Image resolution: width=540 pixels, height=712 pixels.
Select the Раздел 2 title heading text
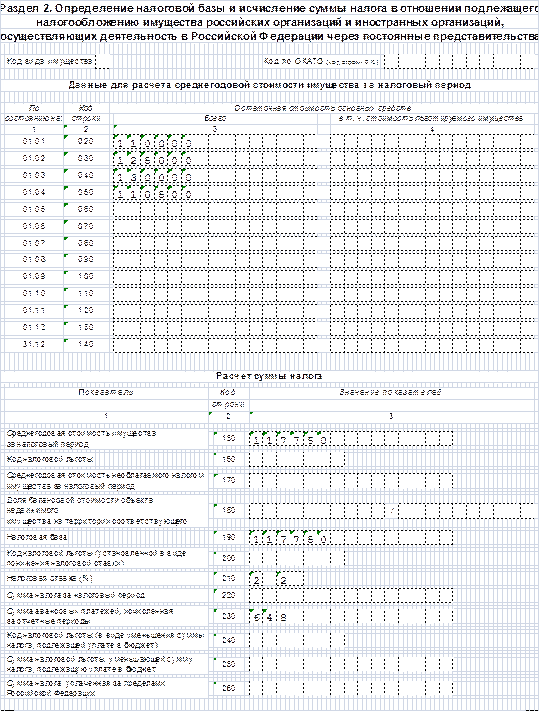(270, 22)
